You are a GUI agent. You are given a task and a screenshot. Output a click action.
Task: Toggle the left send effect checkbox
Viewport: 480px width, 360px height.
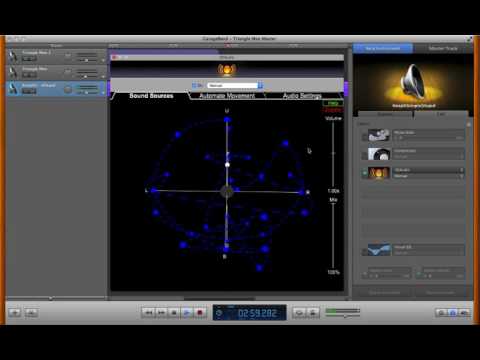pos(365,275)
